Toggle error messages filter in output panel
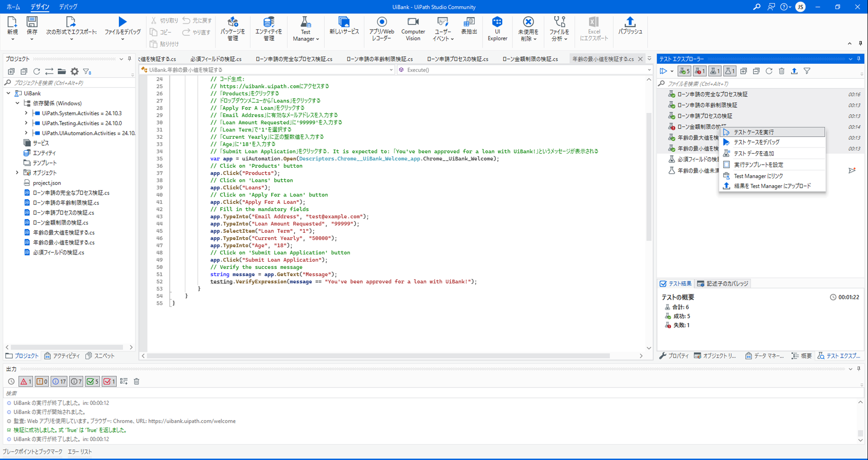Screen dimensions: 868x460 pyautogui.click(x=26, y=382)
